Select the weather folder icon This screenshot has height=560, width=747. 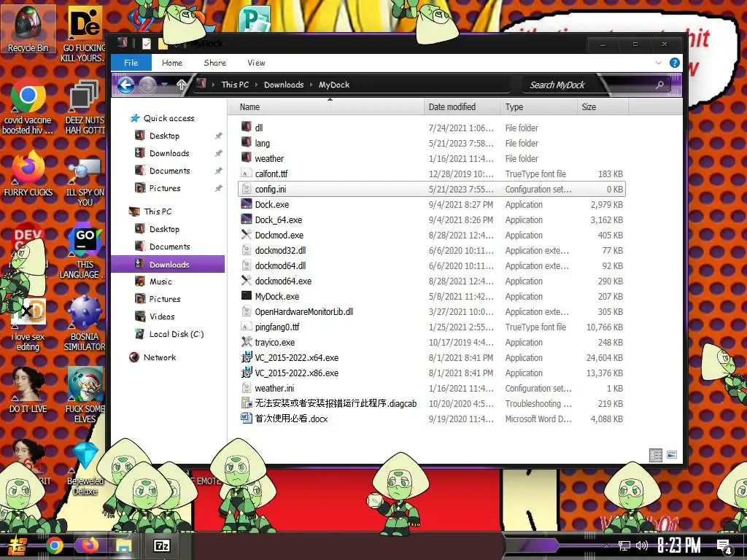click(x=247, y=157)
